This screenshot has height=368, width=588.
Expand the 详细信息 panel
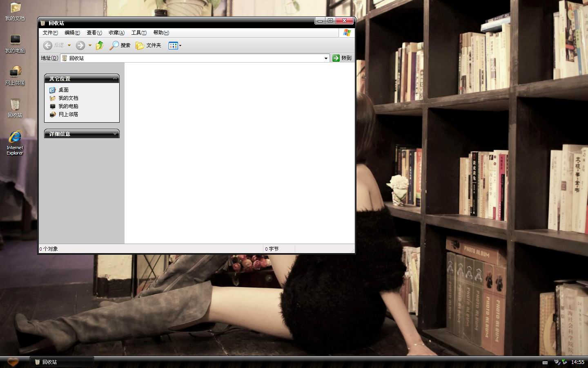[x=115, y=134]
